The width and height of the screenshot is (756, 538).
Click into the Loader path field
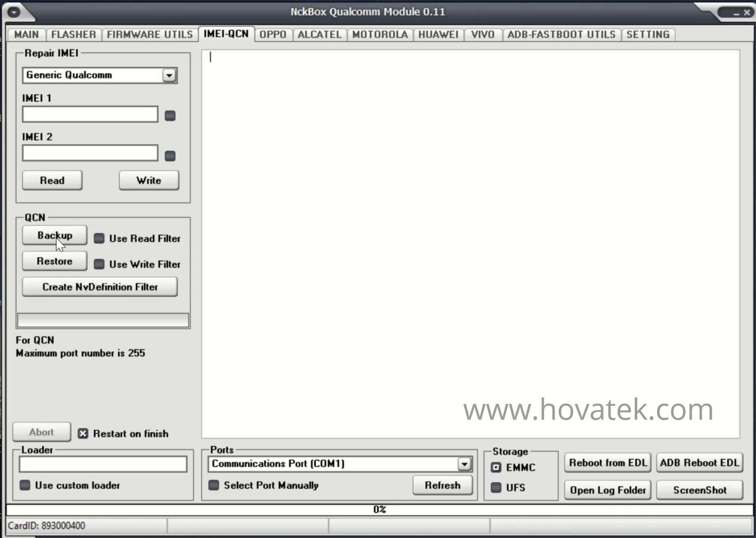(x=103, y=464)
